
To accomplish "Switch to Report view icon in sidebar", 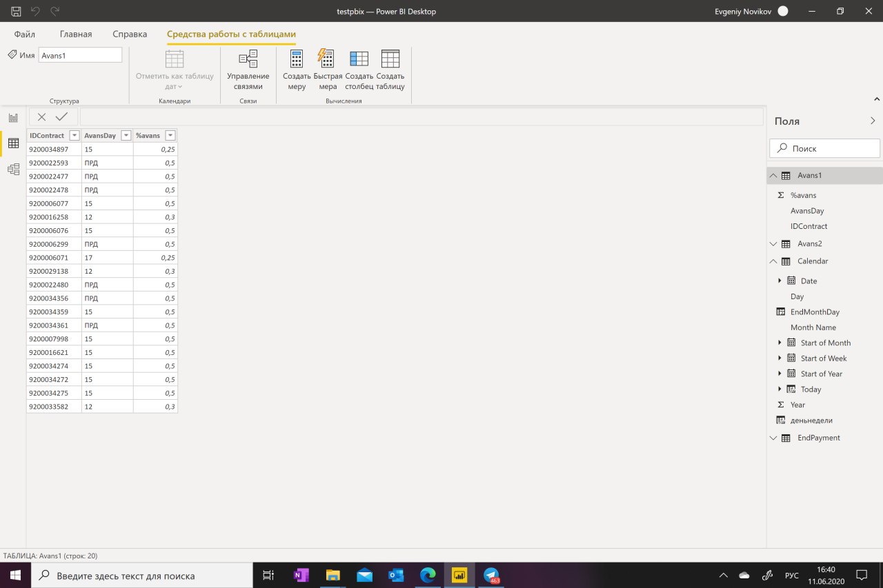I will [x=13, y=118].
